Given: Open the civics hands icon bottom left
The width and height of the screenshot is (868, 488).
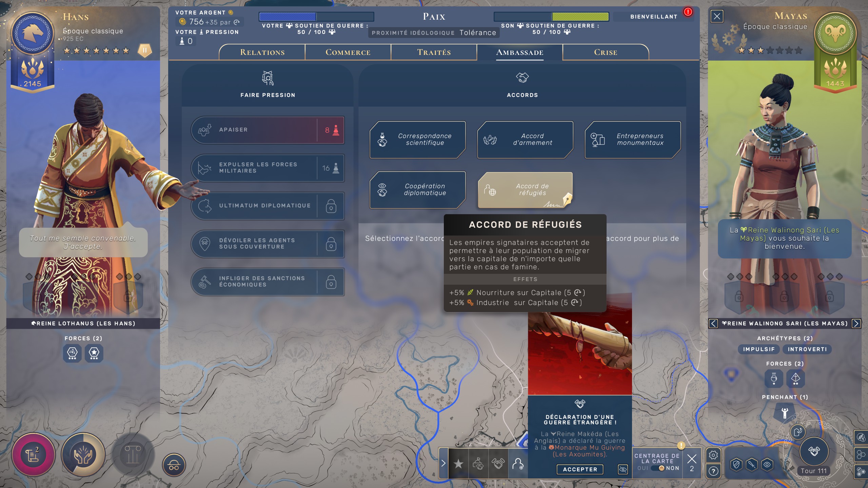Looking at the screenshot, I should click(83, 455).
